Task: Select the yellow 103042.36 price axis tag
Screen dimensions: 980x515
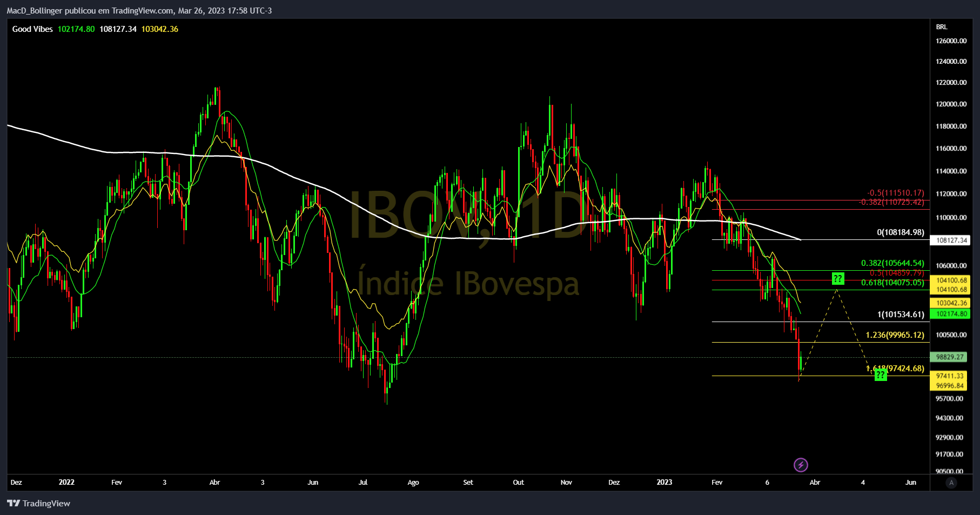Action: pyautogui.click(x=950, y=303)
